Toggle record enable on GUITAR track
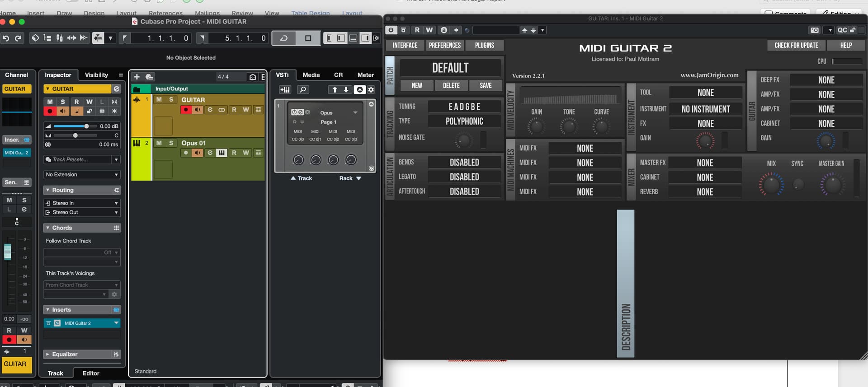868x387 pixels. click(186, 110)
